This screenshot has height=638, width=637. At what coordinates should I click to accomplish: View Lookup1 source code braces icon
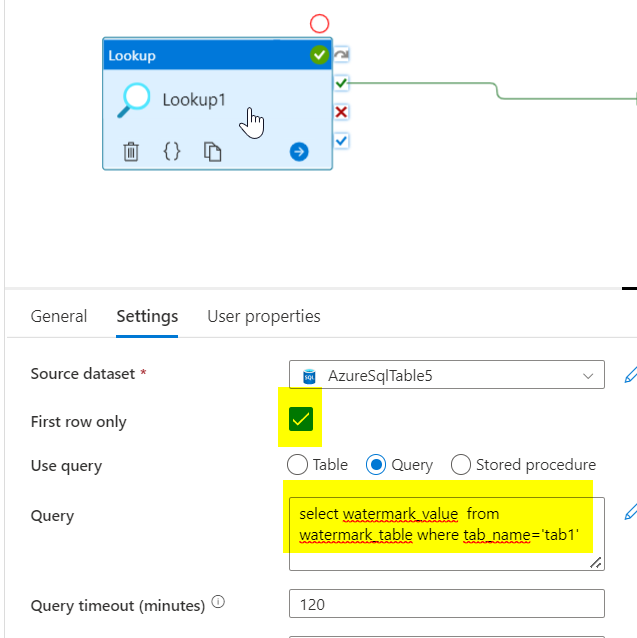172,152
